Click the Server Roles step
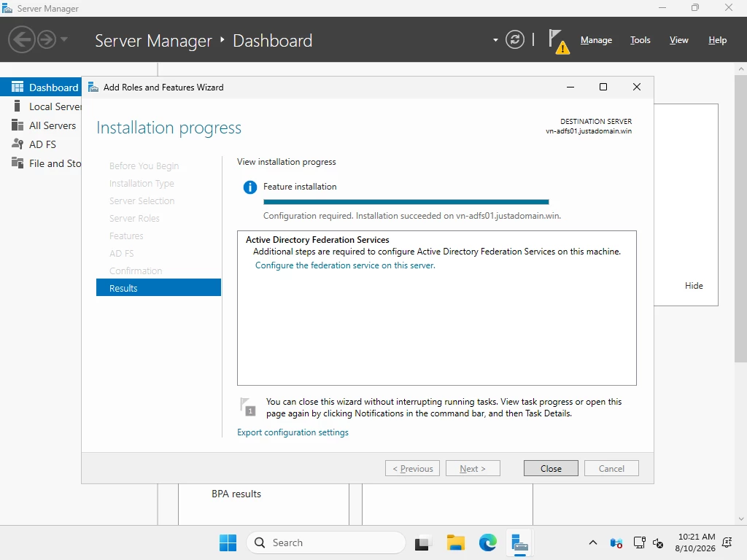Image resolution: width=747 pixels, height=560 pixels. click(134, 218)
